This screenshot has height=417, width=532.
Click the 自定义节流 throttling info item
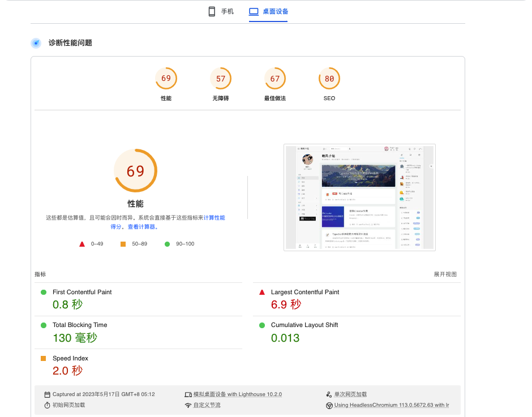pos(203,405)
